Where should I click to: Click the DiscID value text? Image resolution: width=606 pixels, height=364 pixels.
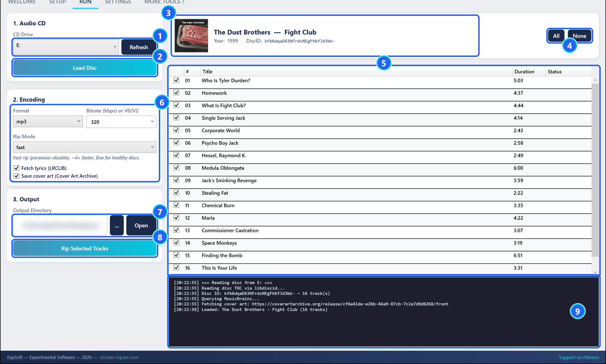(300, 41)
